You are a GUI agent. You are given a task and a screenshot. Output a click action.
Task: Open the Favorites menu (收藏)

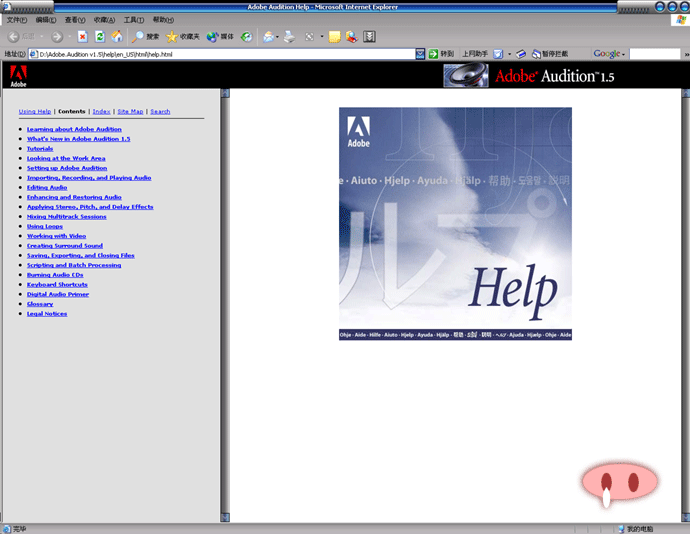pyautogui.click(x=104, y=20)
